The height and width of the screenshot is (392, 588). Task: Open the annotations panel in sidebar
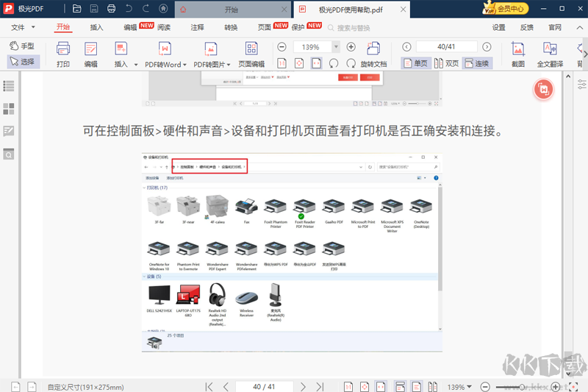[x=9, y=131]
